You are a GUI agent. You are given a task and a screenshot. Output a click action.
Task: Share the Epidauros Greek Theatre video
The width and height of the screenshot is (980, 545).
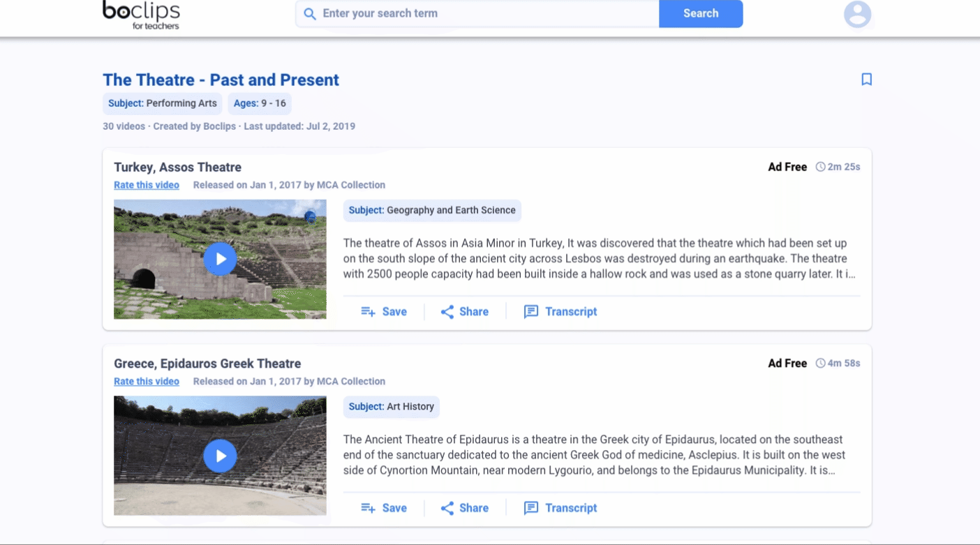pyautogui.click(x=464, y=508)
